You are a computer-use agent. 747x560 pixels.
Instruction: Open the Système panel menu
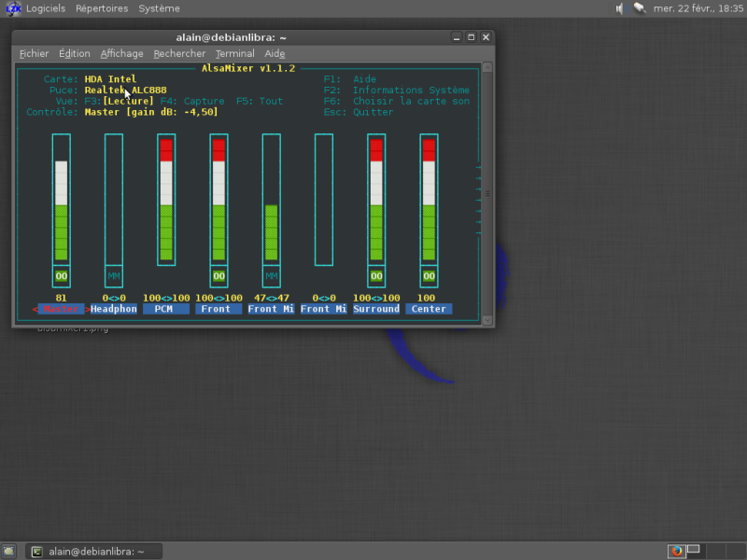(x=159, y=8)
